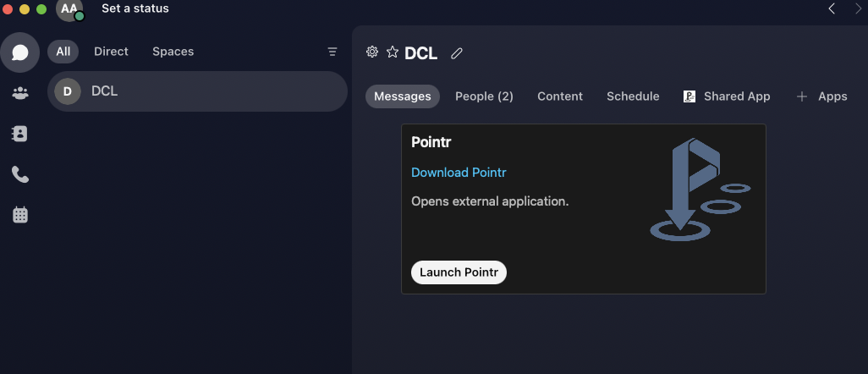The height and width of the screenshot is (374, 868).
Task: Add apps with the + Apps tab
Action: [821, 96]
